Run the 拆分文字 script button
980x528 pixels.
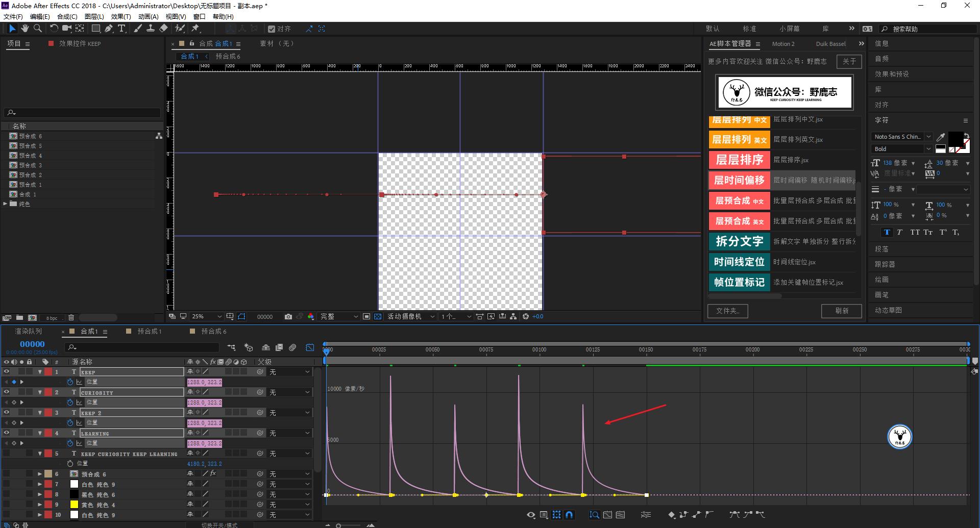[x=739, y=241]
